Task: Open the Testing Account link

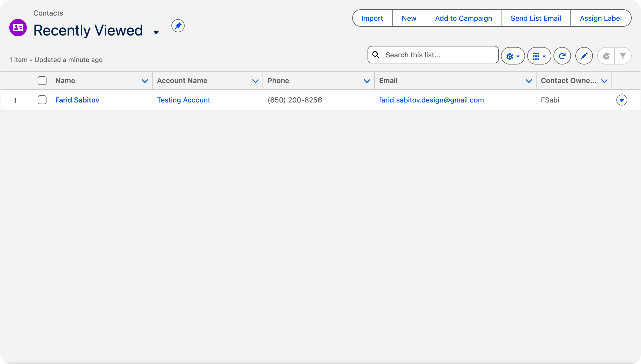Action: pyautogui.click(x=183, y=100)
